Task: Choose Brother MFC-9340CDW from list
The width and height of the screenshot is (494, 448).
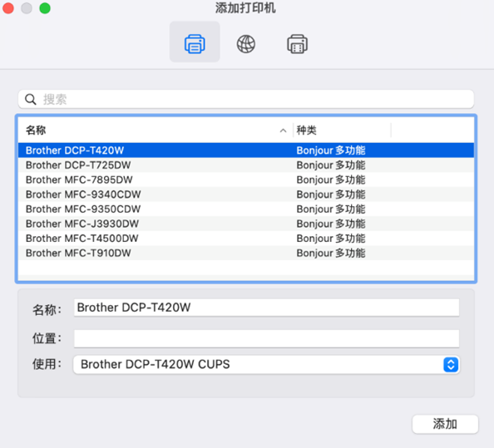Action: coord(246,194)
